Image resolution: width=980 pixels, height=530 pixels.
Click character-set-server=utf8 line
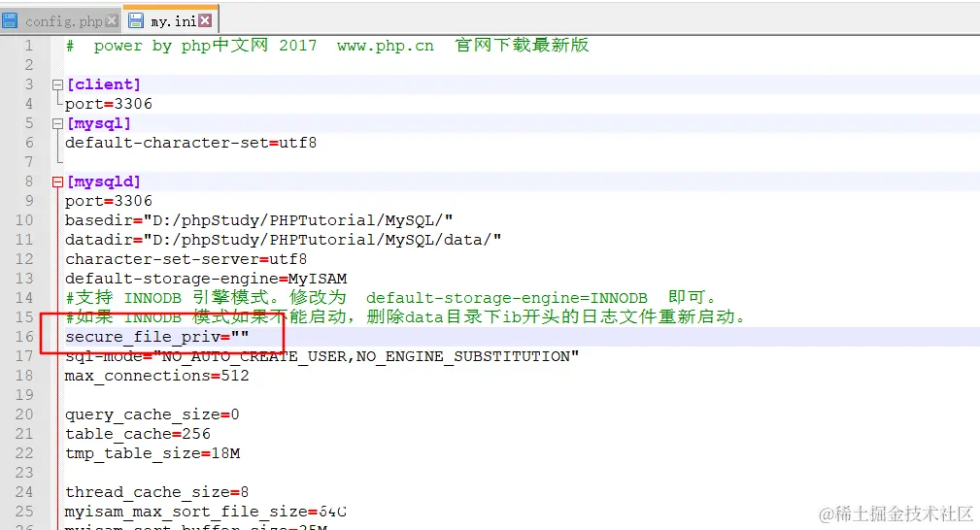186,259
